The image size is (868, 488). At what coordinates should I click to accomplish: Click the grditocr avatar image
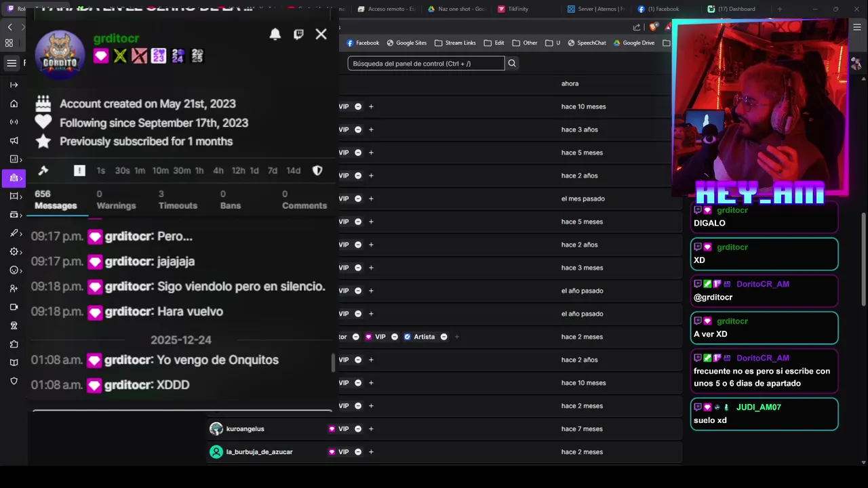(x=60, y=55)
